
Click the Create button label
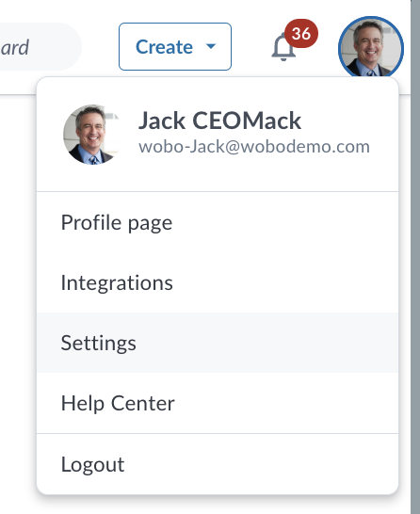tap(164, 47)
